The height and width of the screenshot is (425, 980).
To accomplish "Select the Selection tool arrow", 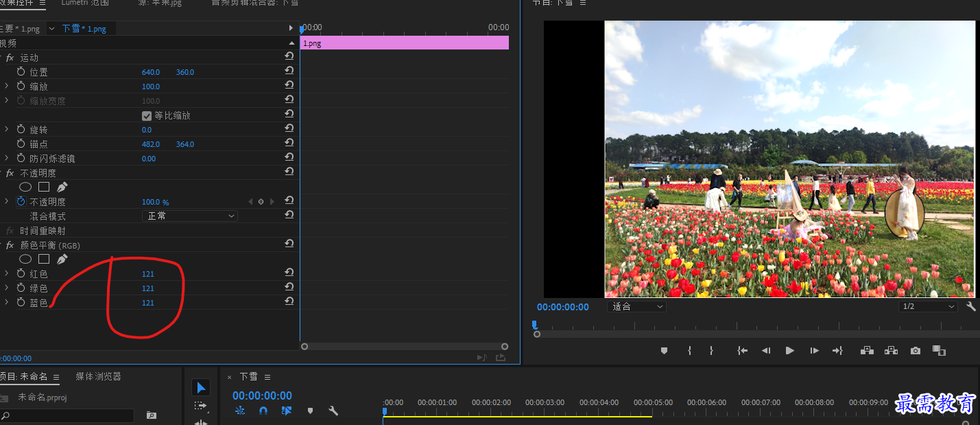I will (x=200, y=388).
